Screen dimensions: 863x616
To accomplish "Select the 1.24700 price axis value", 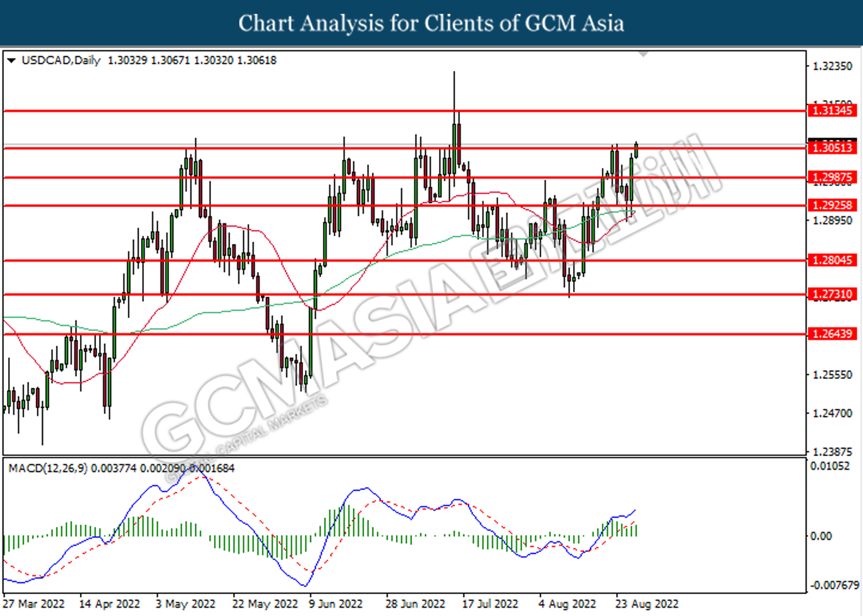I will [x=832, y=413].
